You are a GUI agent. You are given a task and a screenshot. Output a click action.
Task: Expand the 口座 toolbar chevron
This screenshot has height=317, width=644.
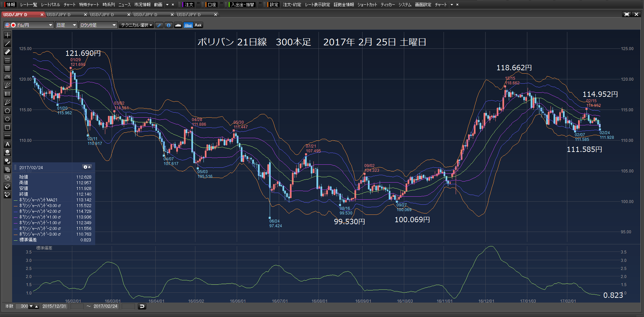[x=222, y=3]
